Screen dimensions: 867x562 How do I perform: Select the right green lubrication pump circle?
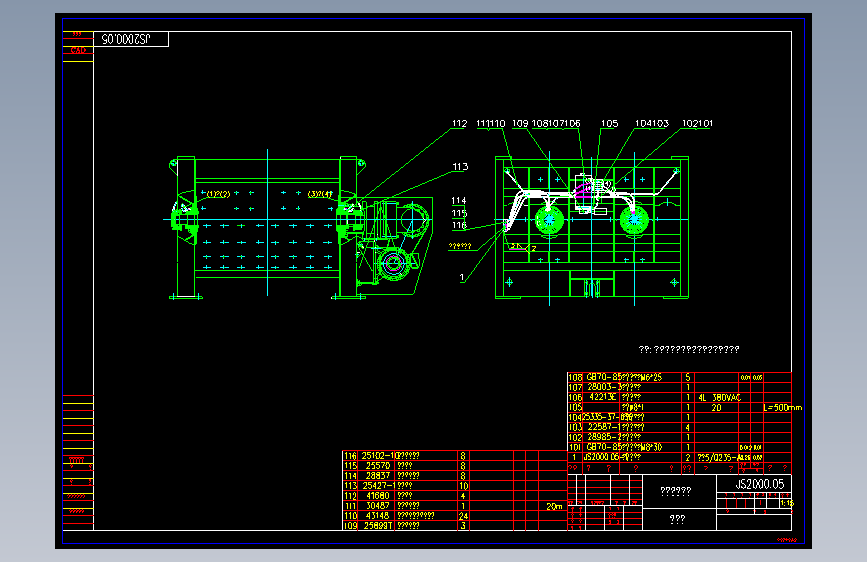[x=634, y=220]
